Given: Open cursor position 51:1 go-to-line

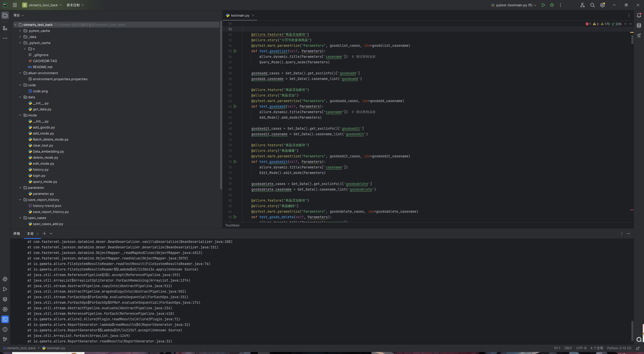Looking at the screenshot, I should pos(557,348).
